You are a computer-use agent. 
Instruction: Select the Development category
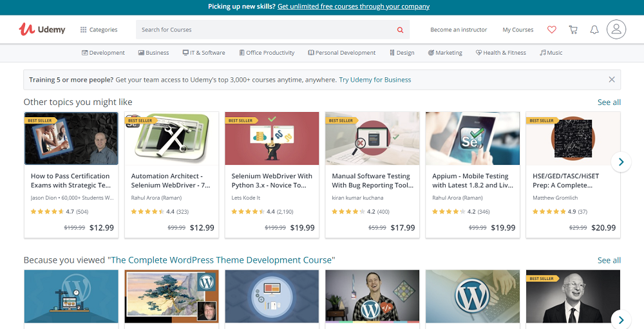click(x=103, y=53)
